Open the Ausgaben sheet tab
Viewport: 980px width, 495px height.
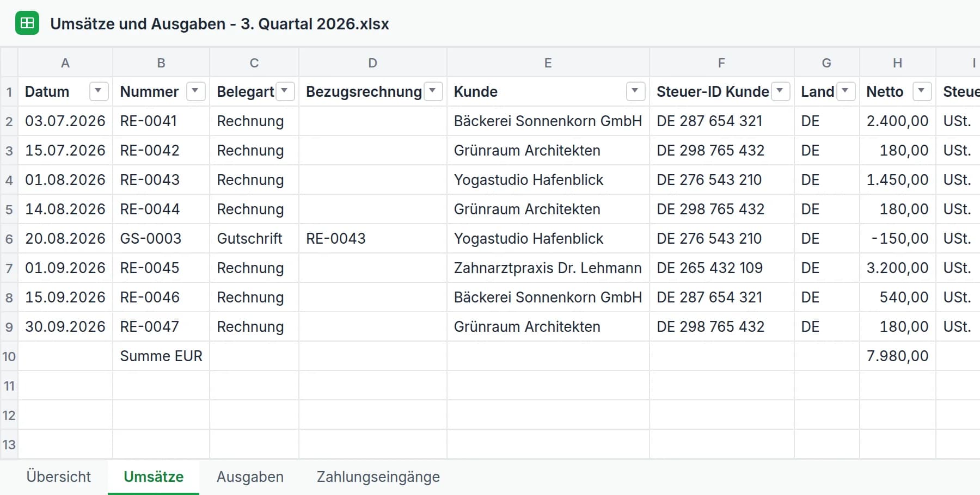(250, 477)
